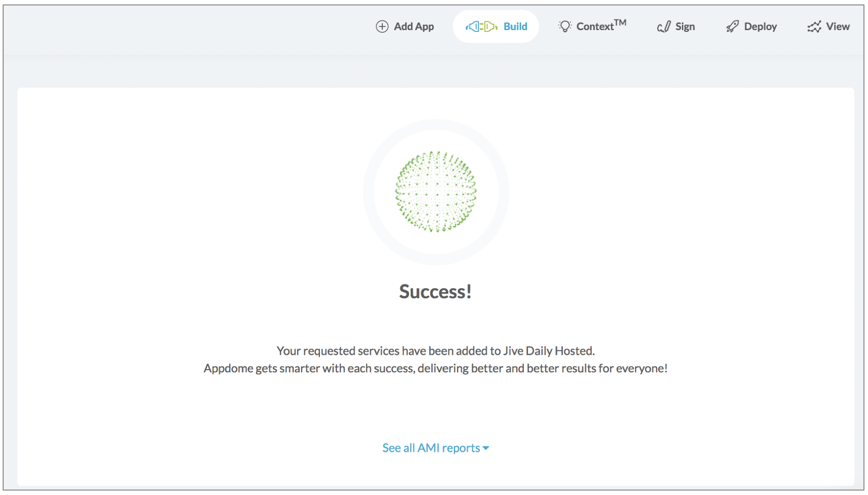Click the Context lightbulb icon
Image resolution: width=868 pixels, height=495 pixels.
[x=565, y=27]
